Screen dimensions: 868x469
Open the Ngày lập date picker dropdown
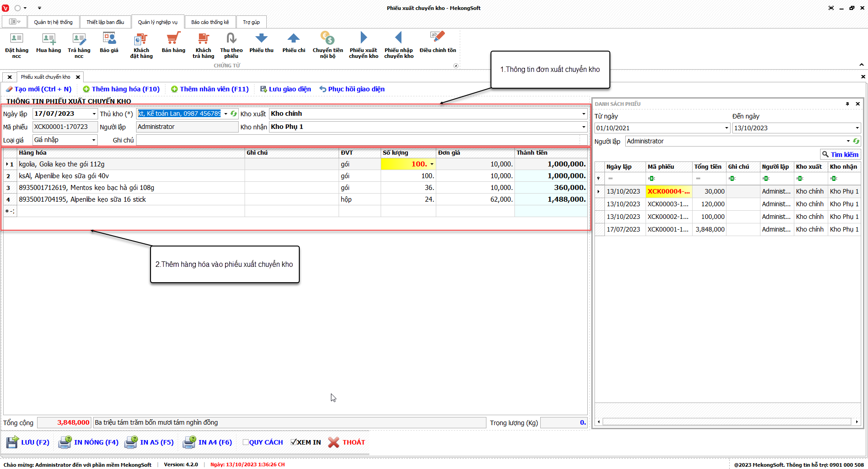(x=94, y=114)
